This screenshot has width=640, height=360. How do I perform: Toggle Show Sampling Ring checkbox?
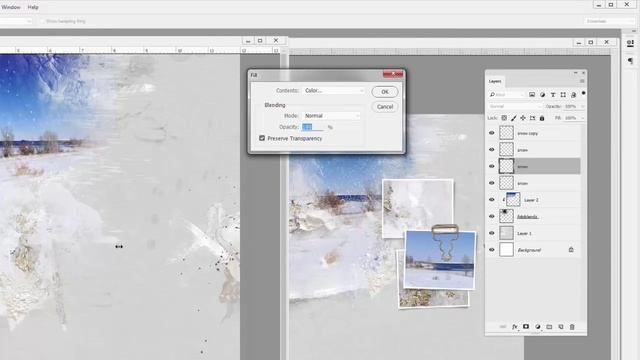(42, 21)
